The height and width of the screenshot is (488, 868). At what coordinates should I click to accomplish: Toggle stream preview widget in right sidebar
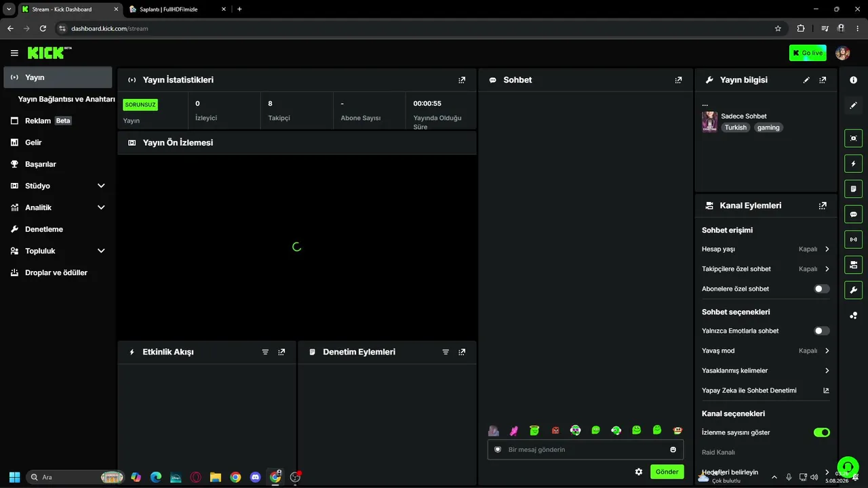click(x=853, y=138)
